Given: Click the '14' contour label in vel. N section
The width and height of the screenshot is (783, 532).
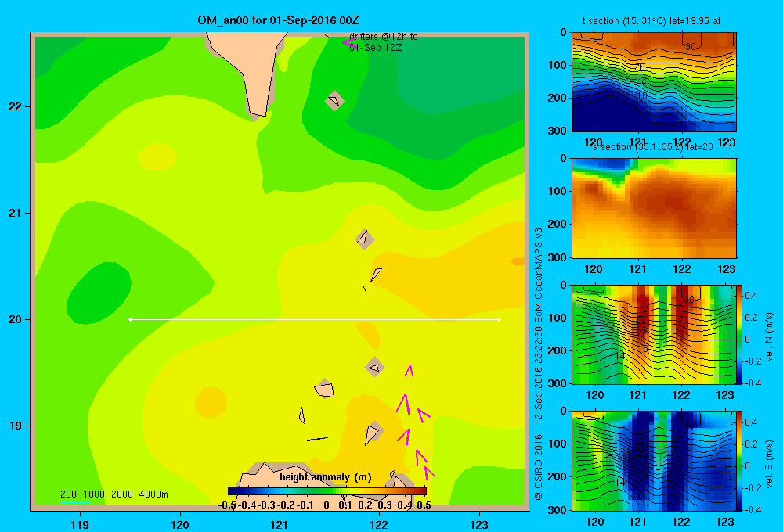Looking at the screenshot, I should (x=619, y=356).
